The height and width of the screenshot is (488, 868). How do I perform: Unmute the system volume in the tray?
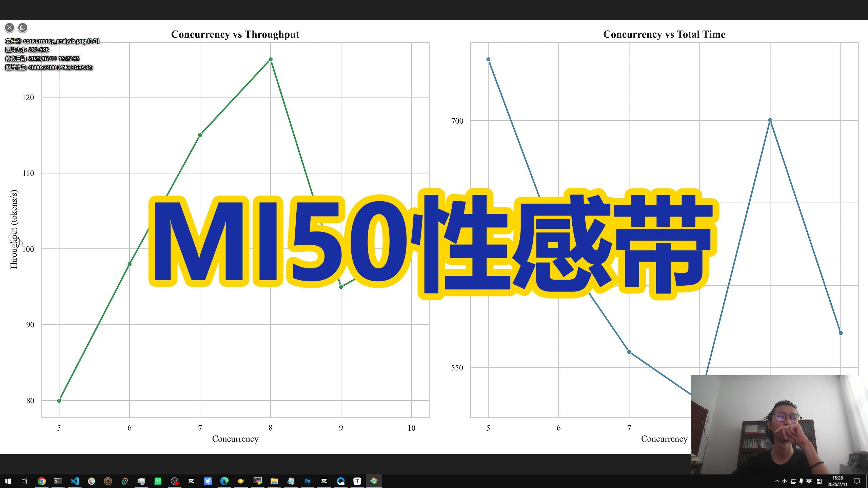tap(785, 481)
